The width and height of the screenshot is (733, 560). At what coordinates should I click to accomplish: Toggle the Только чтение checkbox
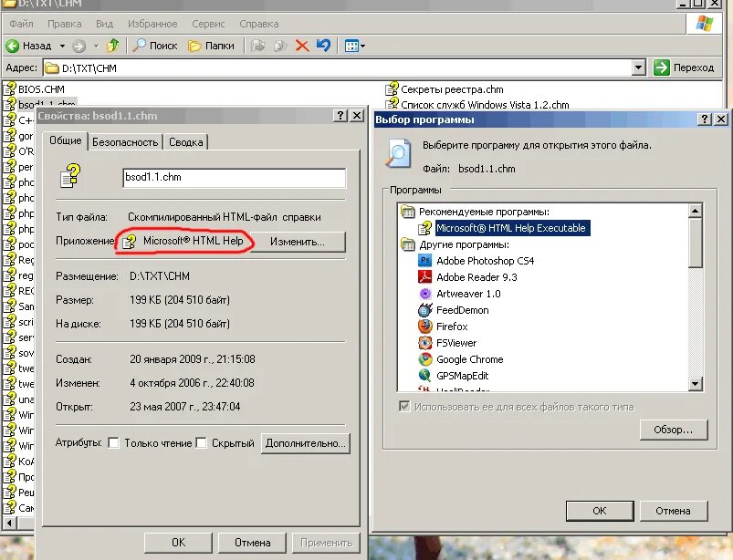click(x=113, y=442)
